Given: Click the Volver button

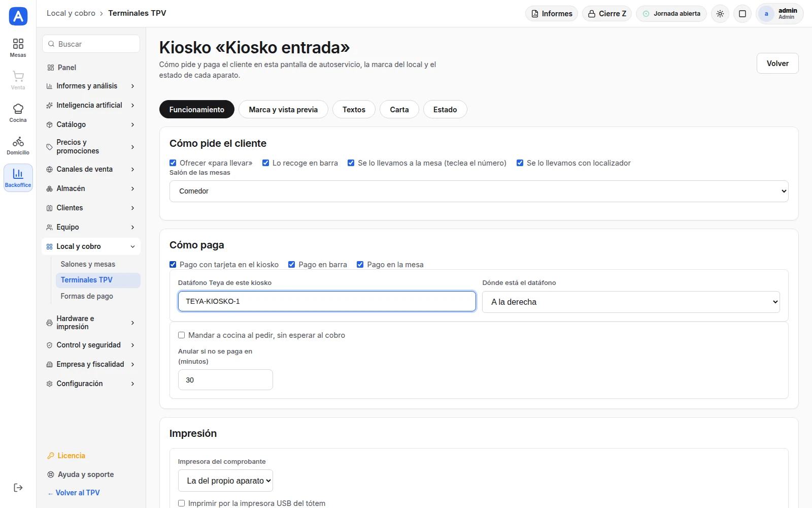Looking at the screenshot, I should point(777,63).
